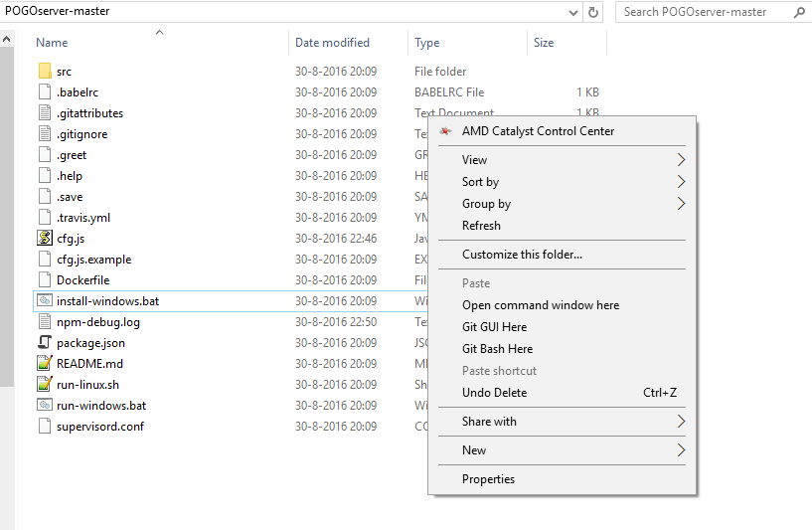Sort files by the Name column header
Viewport: 812px width, 530px height.
tap(52, 43)
